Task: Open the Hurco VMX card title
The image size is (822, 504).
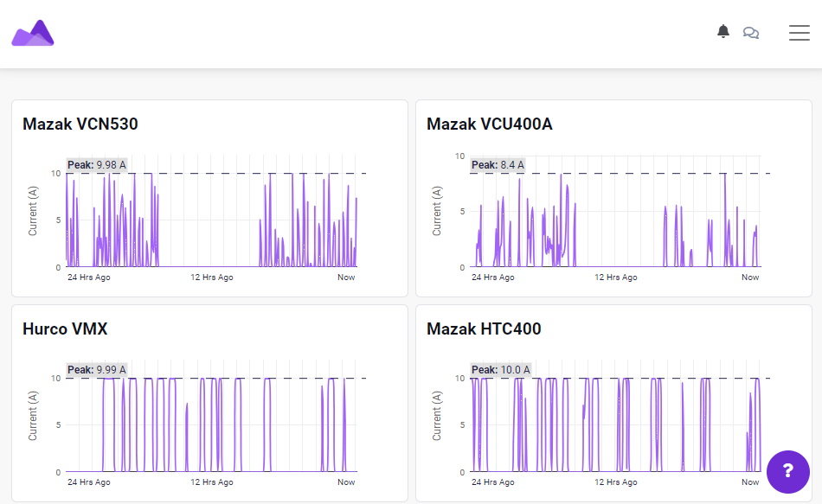Action: [65, 329]
